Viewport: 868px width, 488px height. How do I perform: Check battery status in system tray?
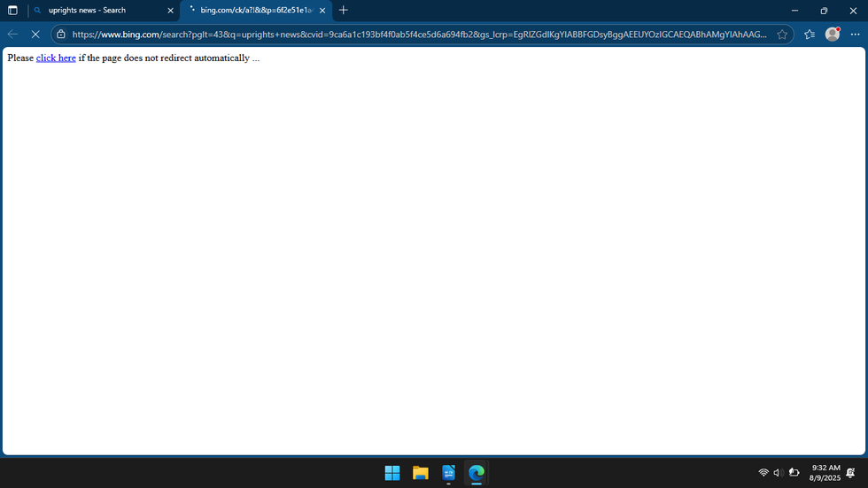794,473
